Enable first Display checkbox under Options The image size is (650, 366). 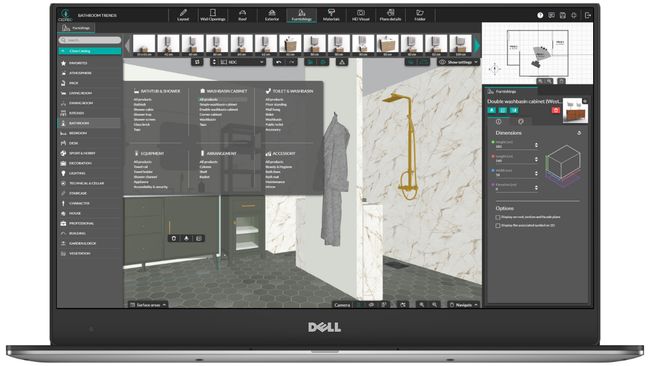[498, 217]
